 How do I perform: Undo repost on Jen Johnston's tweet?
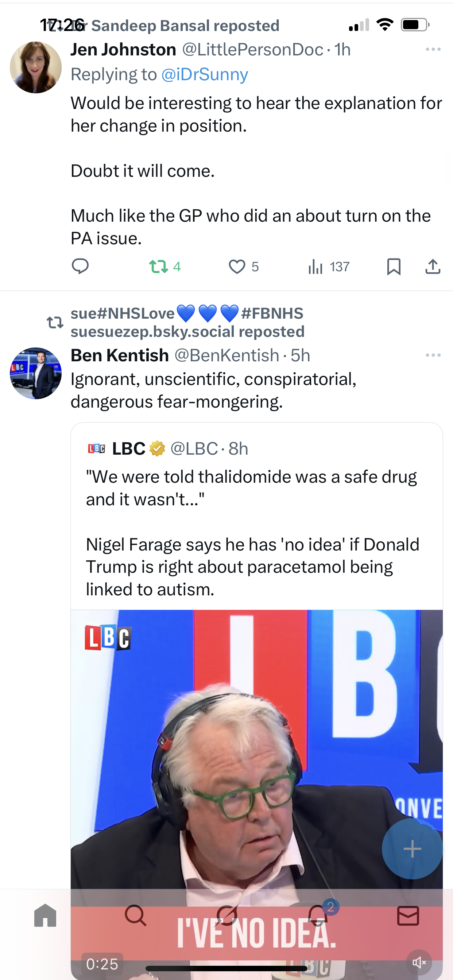click(x=159, y=266)
